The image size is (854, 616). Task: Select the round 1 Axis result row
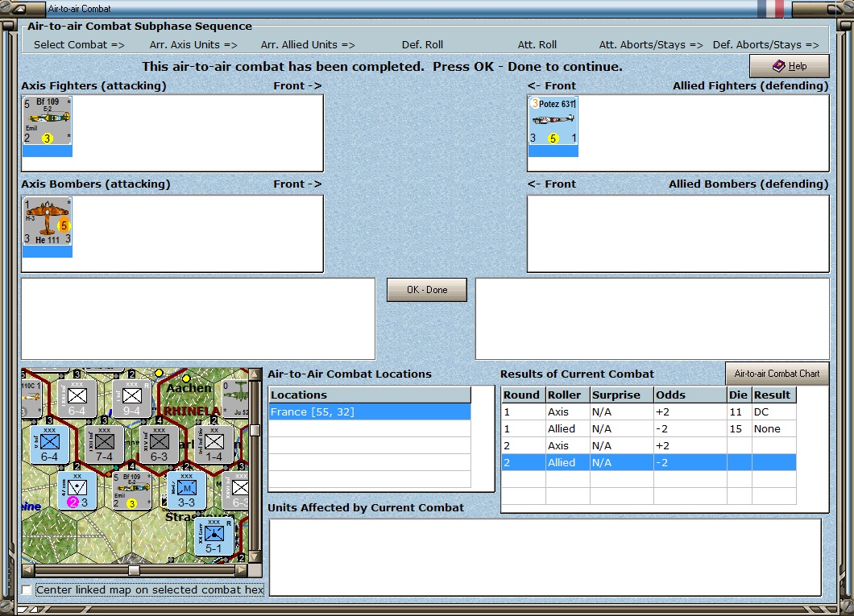649,412
